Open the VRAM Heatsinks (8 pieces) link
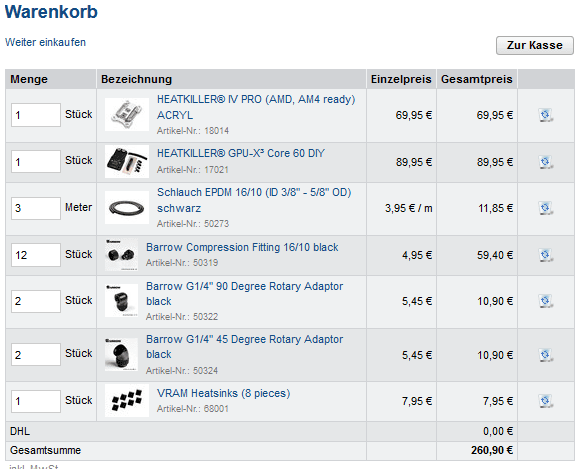586x469 pixels. pyautogui.click(x=223, y=394)
